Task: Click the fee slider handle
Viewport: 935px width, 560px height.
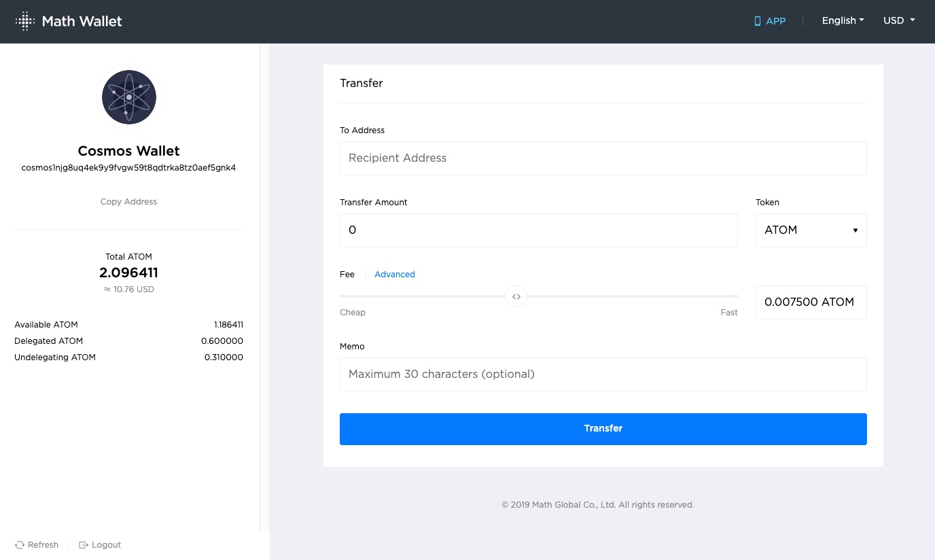Action: (516, 296)
